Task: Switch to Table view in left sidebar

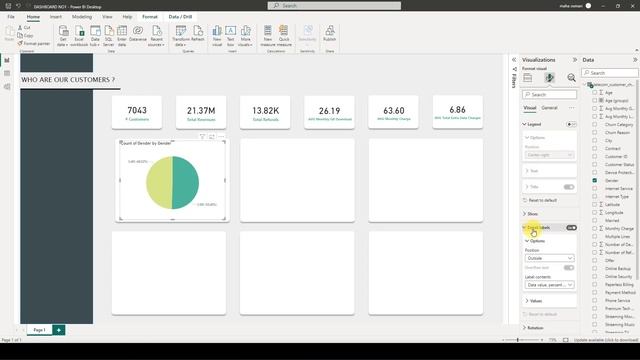Action: (x=7, y=73)
